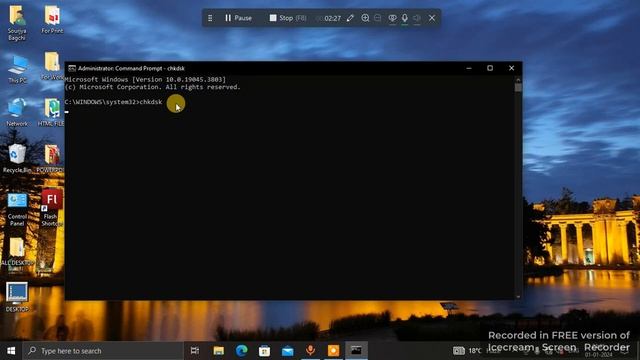Select the Network desktop icon

click(x=17, y=112)
